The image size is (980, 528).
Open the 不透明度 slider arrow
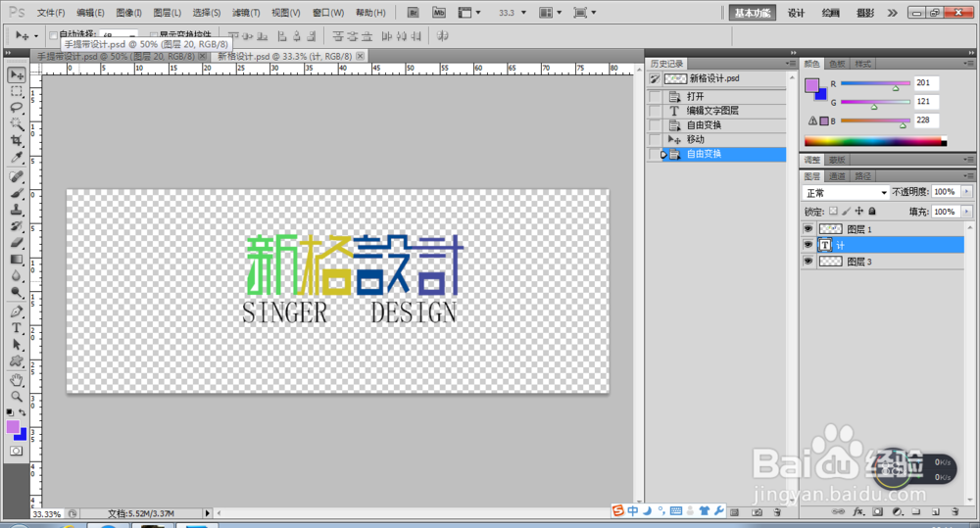click(x=967, y=192)
